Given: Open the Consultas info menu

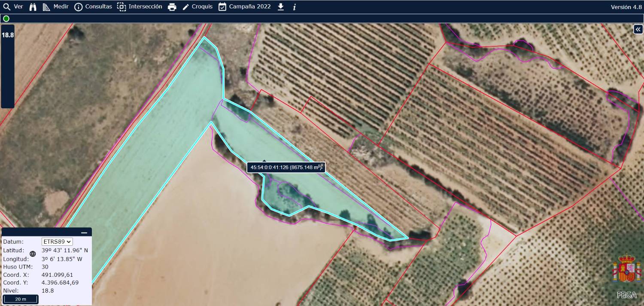Looking at the screenshot, I should pyautogui.click(x=93, y=7).
